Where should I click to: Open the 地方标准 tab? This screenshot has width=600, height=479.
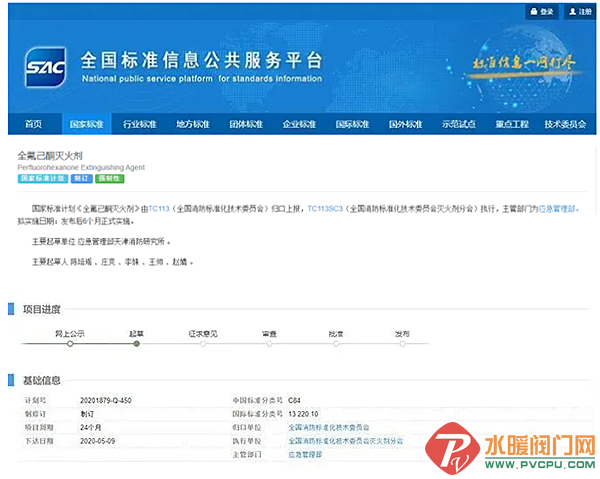click(x=193, y=124)
